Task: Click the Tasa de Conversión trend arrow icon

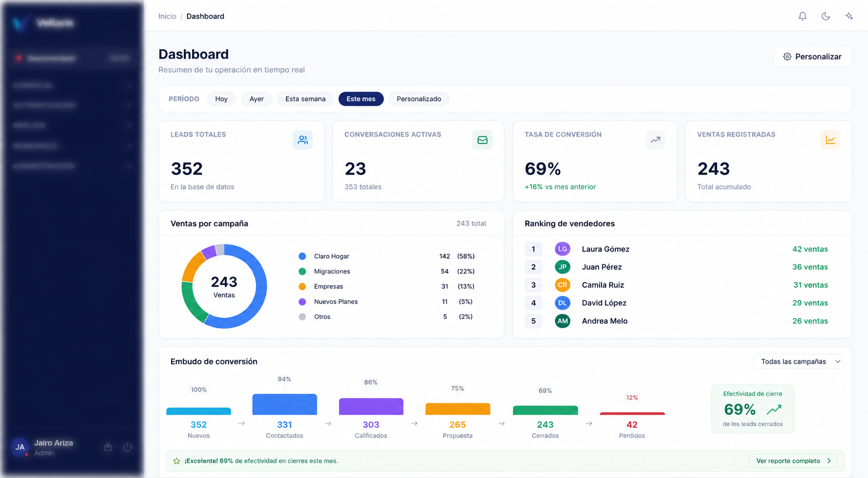Action: (655, 140)
